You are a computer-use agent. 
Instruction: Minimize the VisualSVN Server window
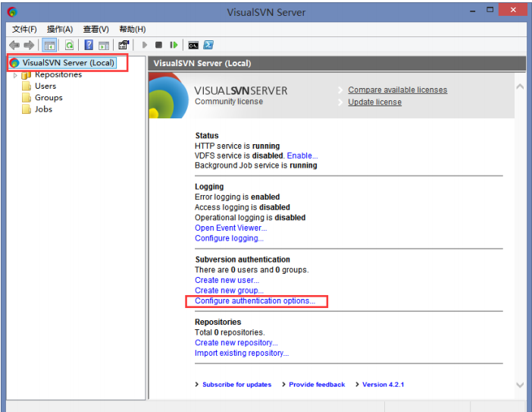(x=473, y=11)
